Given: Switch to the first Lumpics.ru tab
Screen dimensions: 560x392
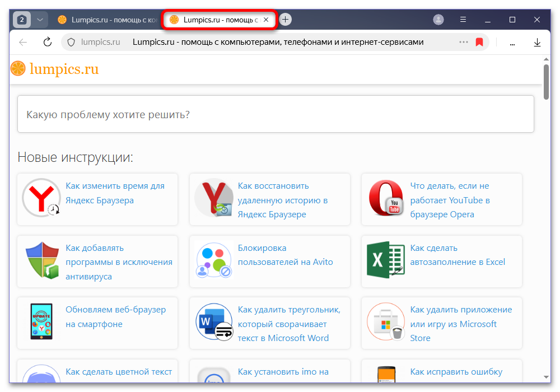Looking at the screenshot, I should [107, 20].
